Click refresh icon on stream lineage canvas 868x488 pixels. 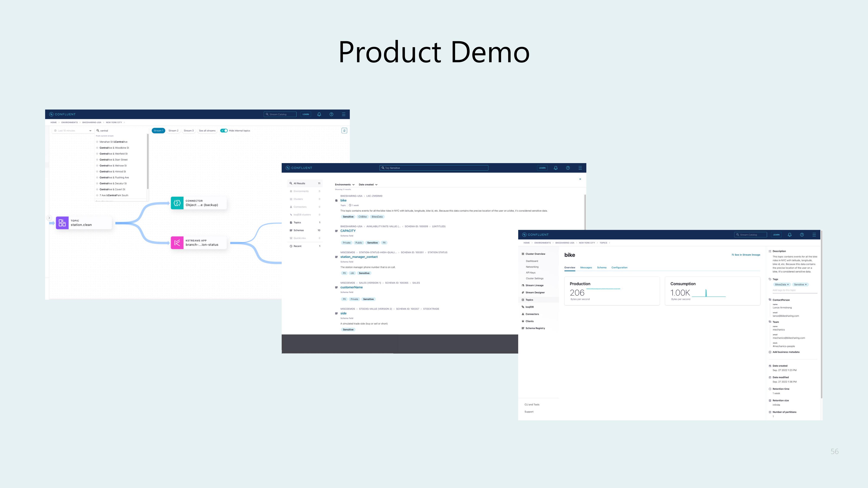344,131
